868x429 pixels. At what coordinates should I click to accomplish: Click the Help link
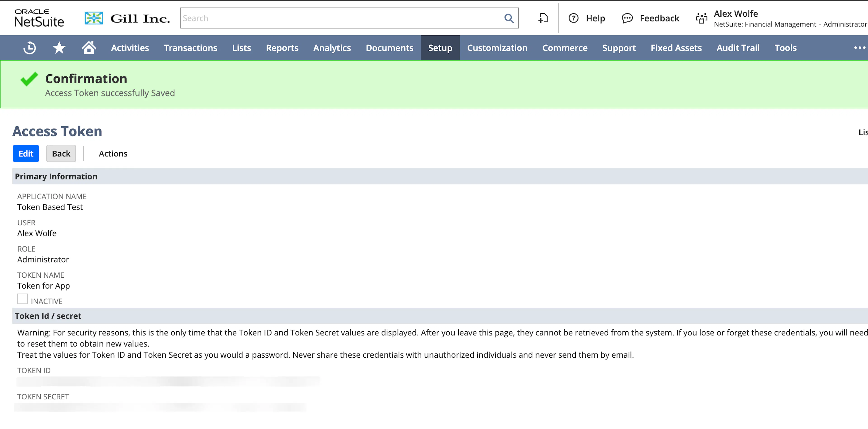tap(595, 18)
